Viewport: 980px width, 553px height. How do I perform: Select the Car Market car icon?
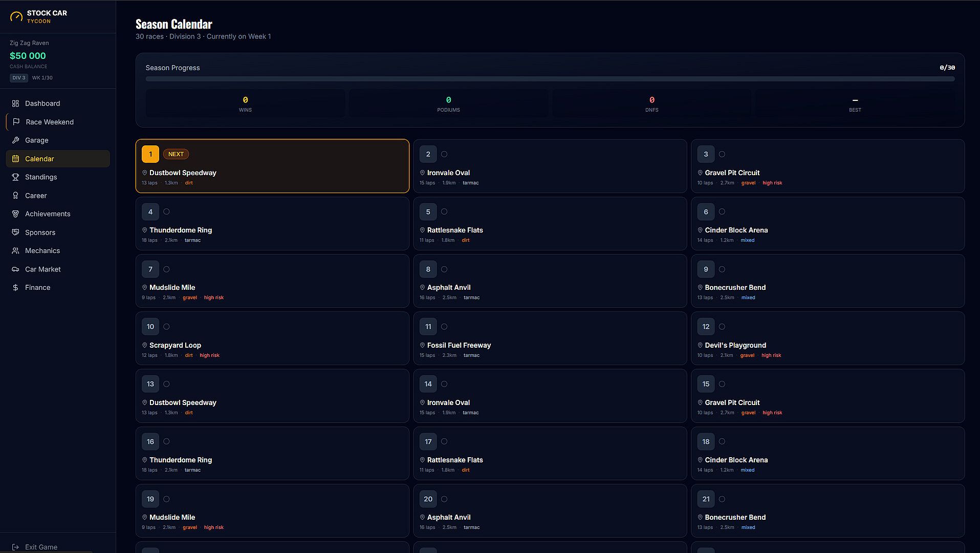tap(15, 269)
